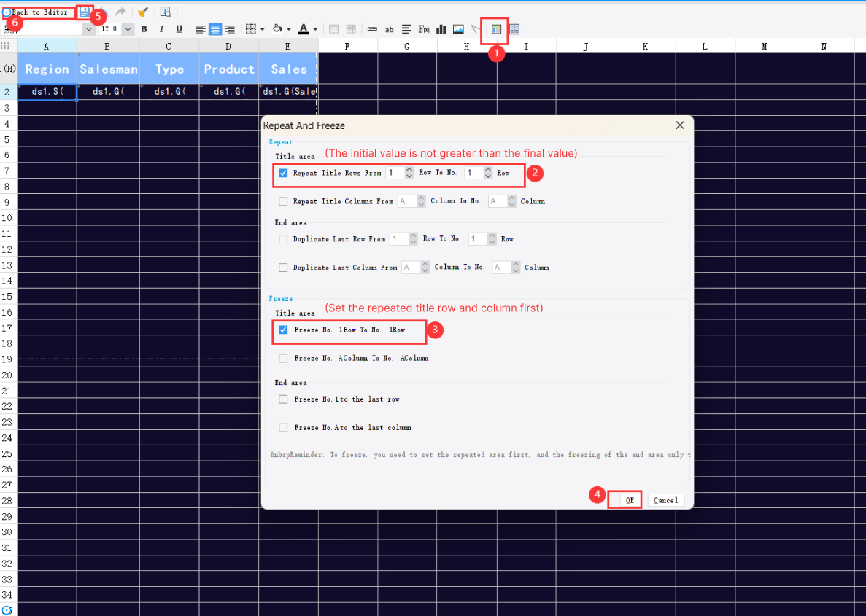Open the Repeat And Freeze tool icon
The image size is (866, 616).
[x=495, y=30]
